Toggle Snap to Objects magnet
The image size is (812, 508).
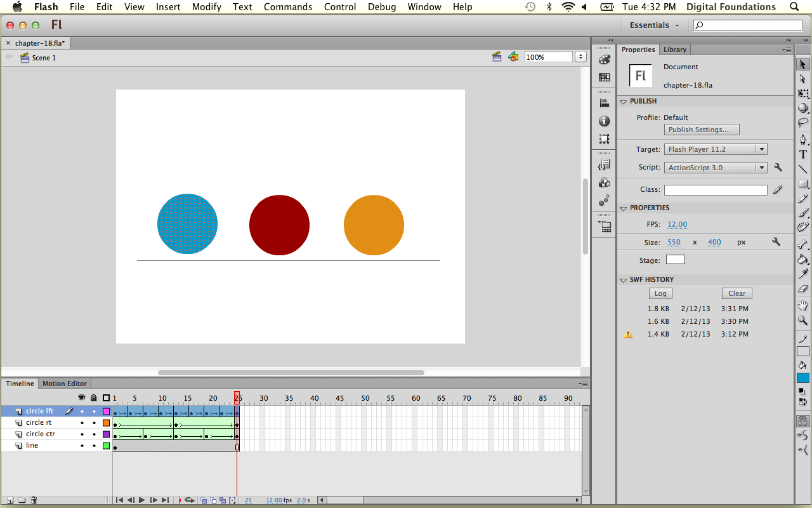click(x=803, y=421)
